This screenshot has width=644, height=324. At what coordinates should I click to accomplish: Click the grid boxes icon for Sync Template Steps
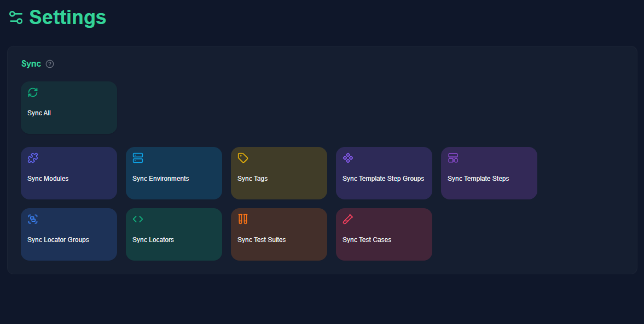click(453, 158)
